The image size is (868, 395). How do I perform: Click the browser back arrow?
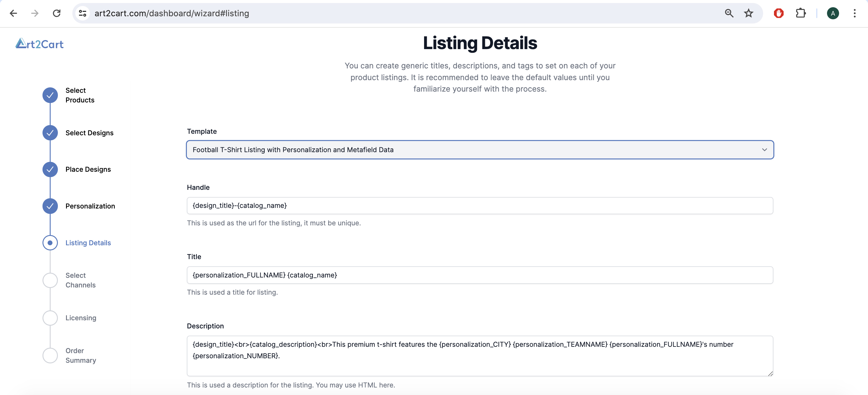coord(14,13)
